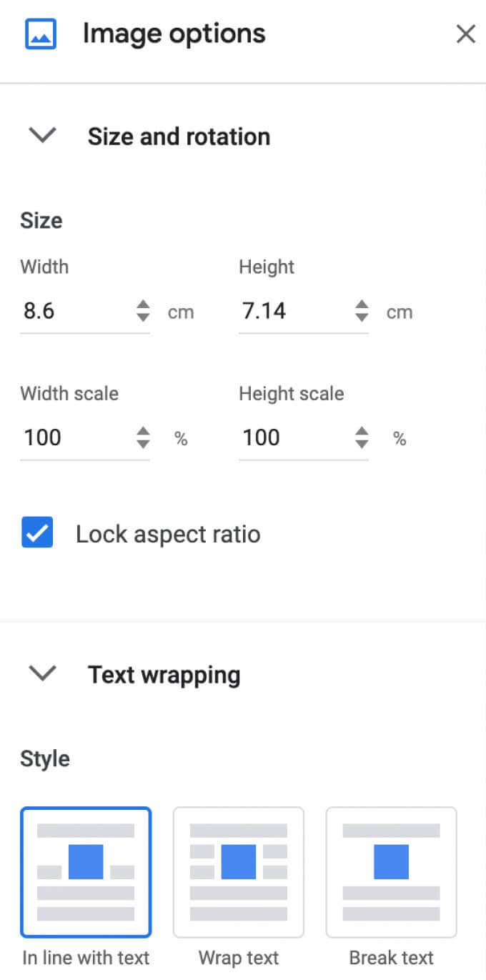This screenshot has width=486, height=980.
Task: Click the Image options title
Action: pos(174,33)
